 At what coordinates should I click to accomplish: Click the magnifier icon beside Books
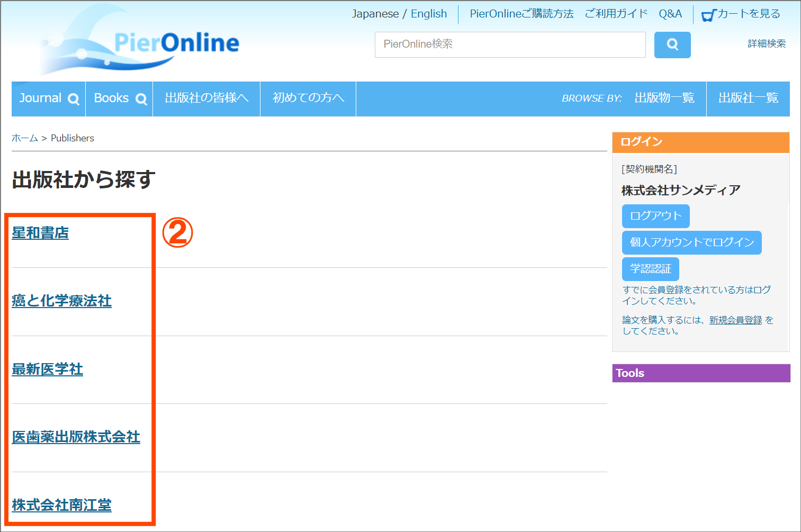pyautogui.click(x=141, y=99)
